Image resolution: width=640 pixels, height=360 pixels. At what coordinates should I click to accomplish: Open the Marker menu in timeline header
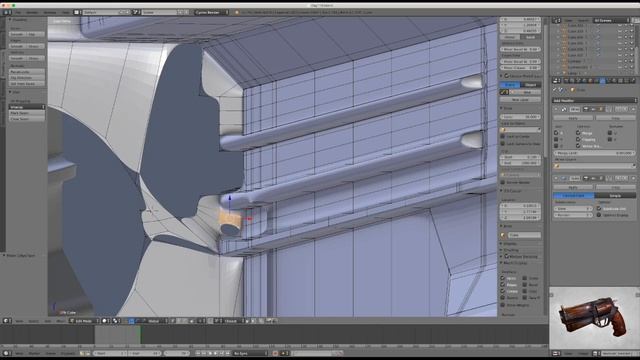coord(34,353)
